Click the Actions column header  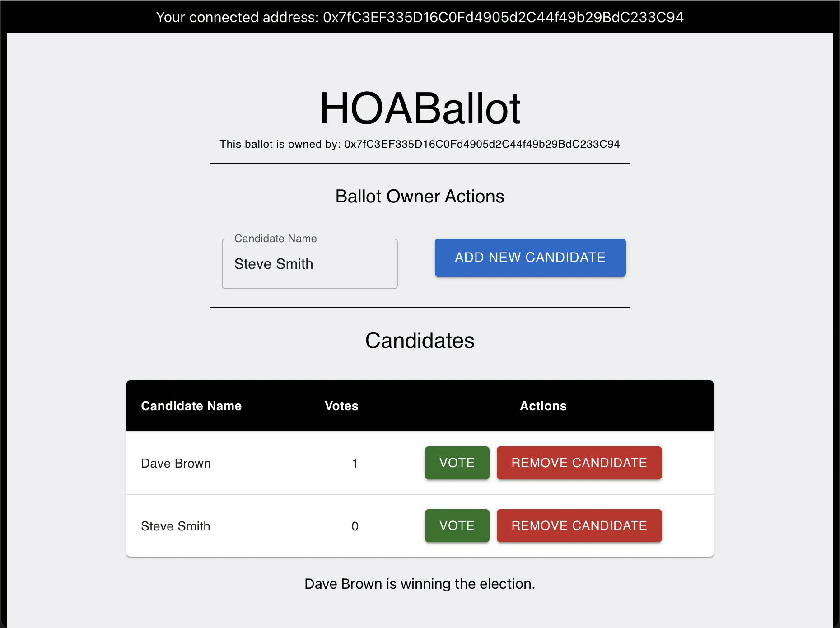point(543,406)
